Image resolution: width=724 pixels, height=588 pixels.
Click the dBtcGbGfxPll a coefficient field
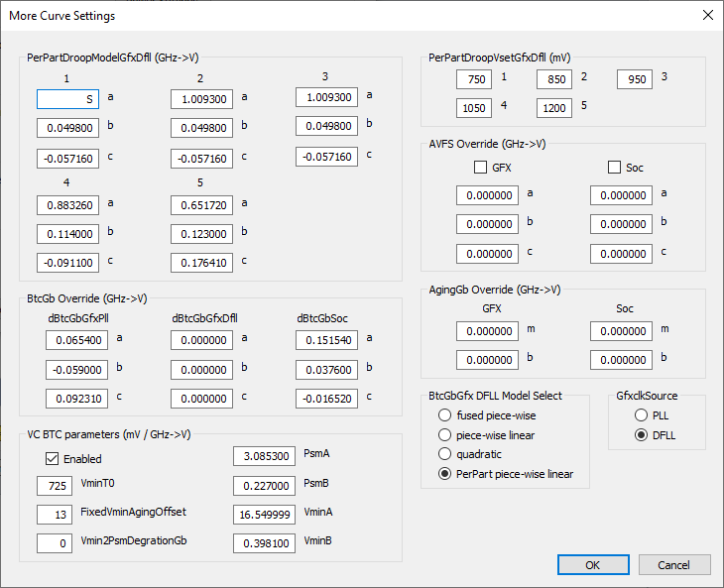[76, 341]
